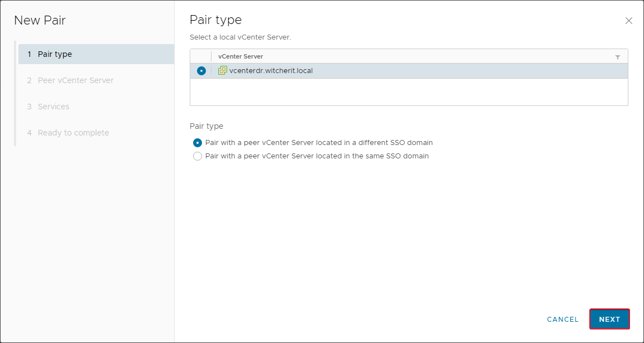
Task: Click the vcenterdr.witcherit.local table row
Action: click(x=335, y=70)
